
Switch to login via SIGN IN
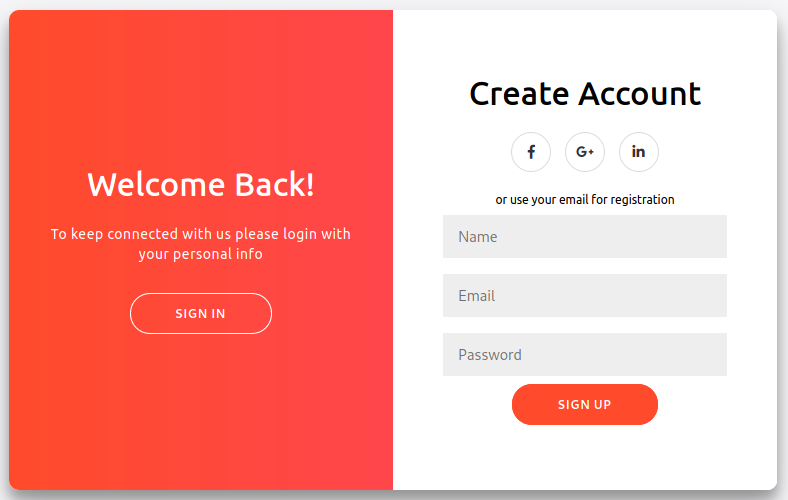point(201,313)
